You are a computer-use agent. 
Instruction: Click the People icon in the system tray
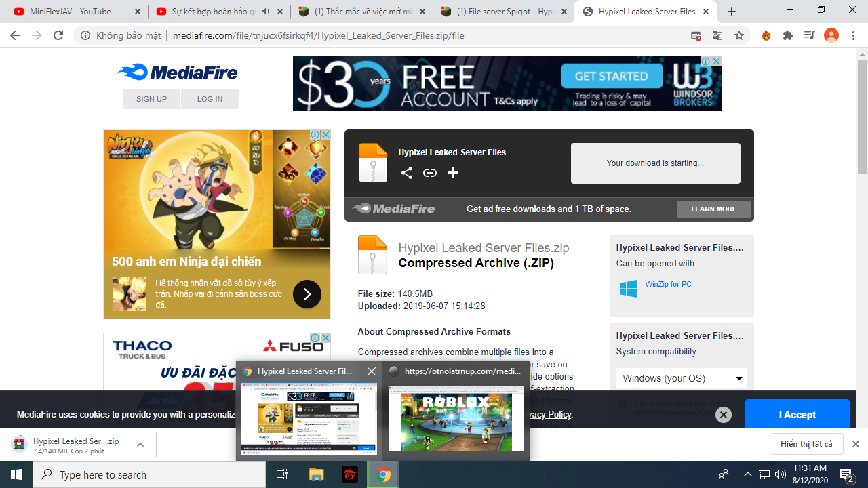coord(724,474)
